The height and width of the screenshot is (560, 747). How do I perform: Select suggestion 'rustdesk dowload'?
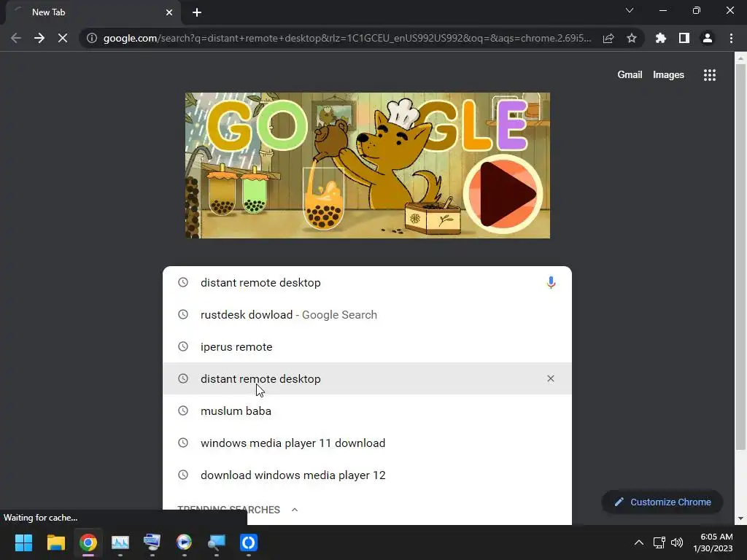[367, 315]
